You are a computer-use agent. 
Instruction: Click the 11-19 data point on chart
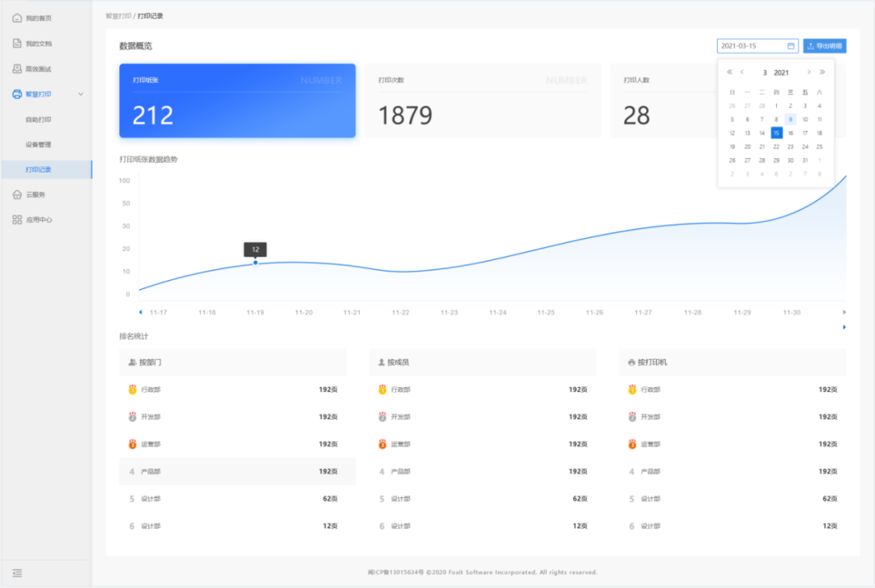tap(255, 262)
